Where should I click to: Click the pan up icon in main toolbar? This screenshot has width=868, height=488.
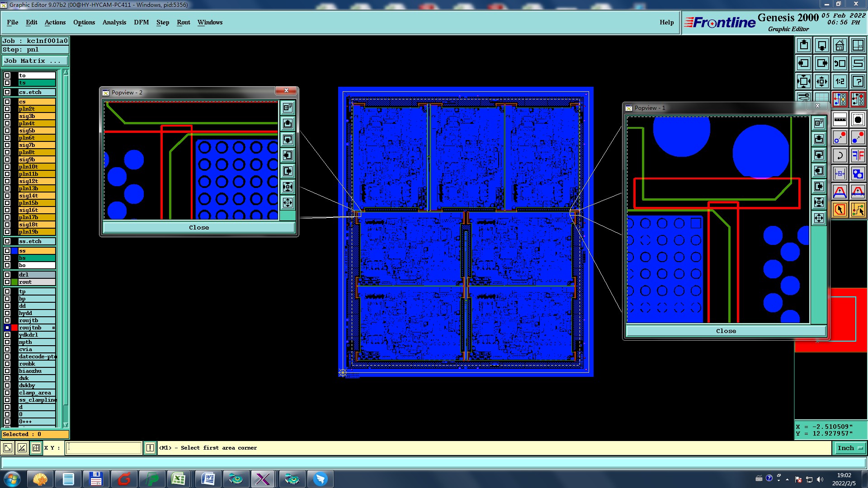[804, 45]
